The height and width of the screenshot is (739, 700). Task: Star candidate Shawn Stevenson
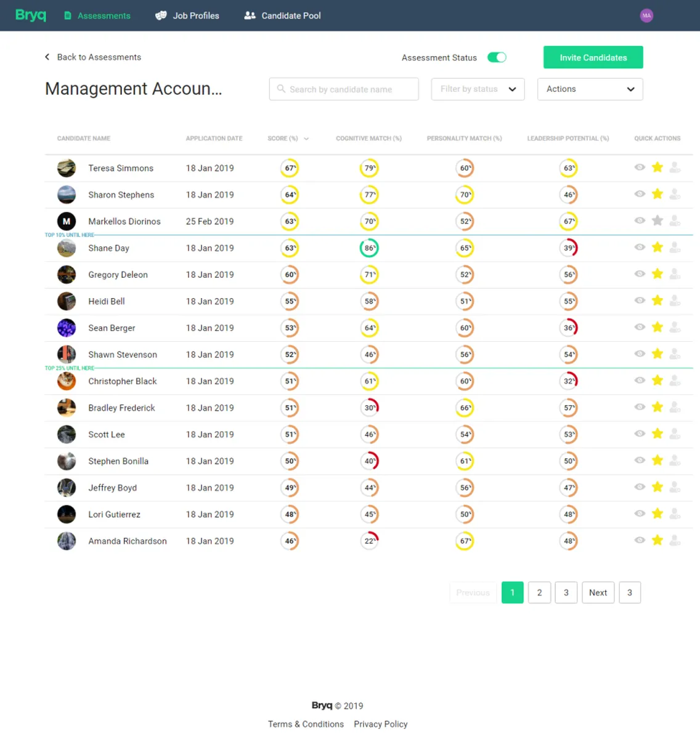pyautogui.click(x=657, y=353)
